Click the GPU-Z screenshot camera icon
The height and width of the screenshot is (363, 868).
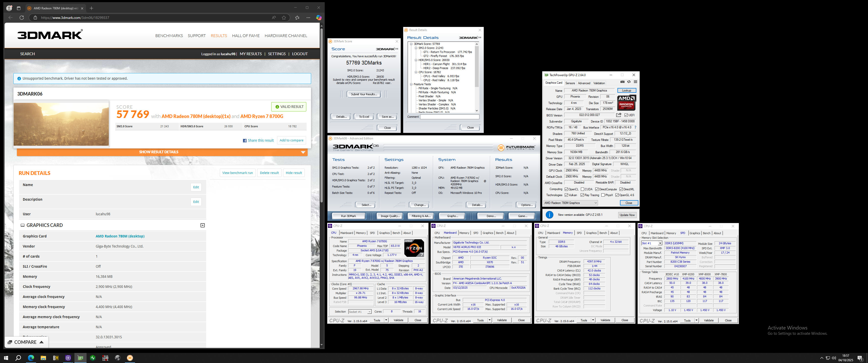click(622, 82)
